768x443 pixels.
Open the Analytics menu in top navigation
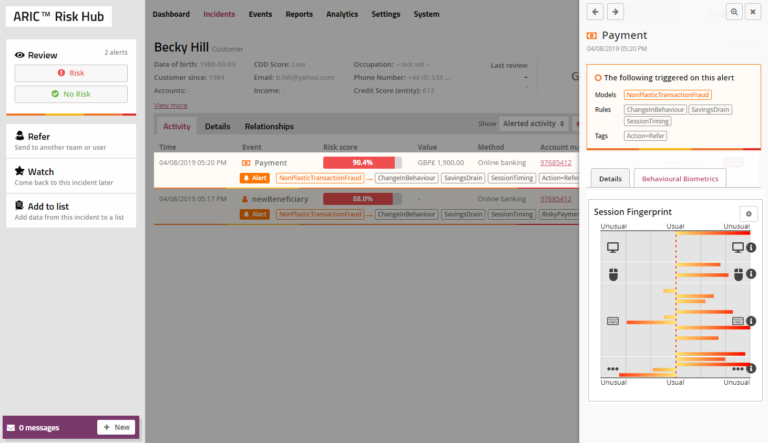coord(342,15)
